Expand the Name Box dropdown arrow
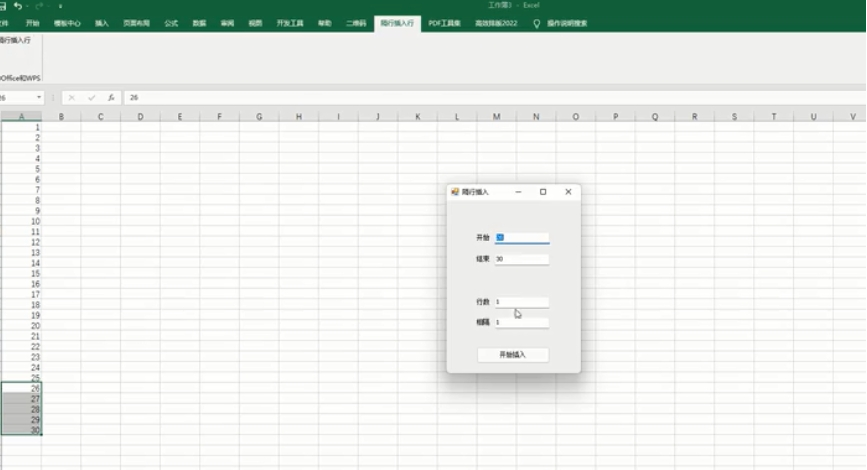867x470 pixels. [x=39, y=98]
